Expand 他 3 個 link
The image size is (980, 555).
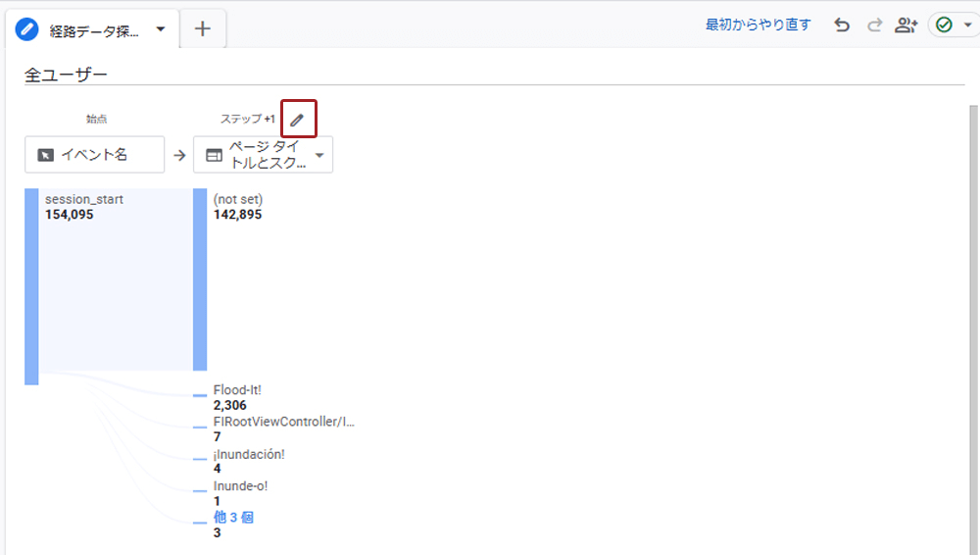pos(233,518)
